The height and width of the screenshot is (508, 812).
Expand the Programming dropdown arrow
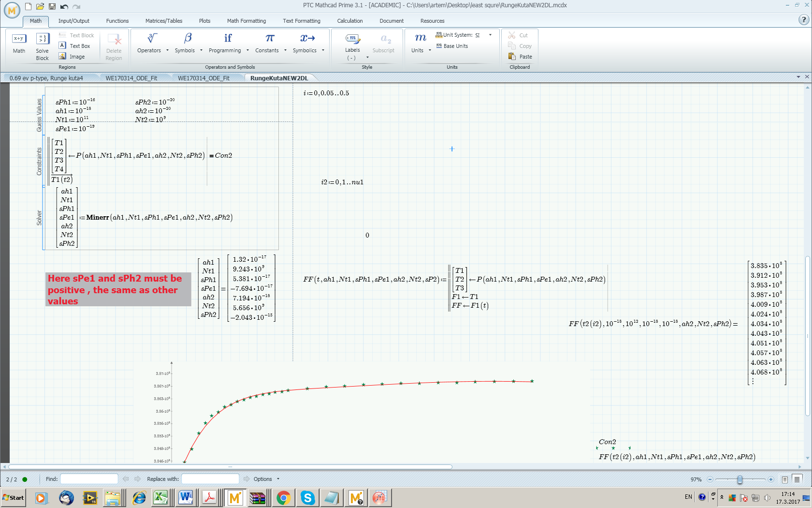click(x=247, y=50)
